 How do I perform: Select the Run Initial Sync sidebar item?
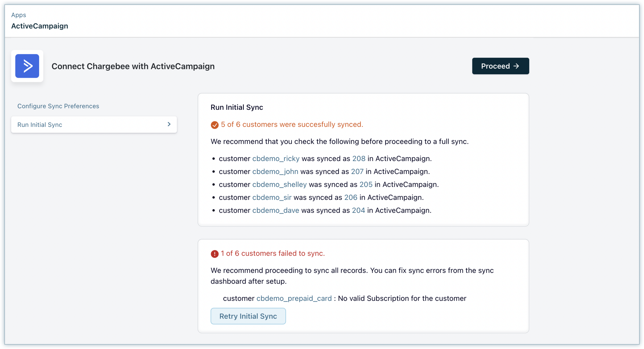pos(40,124)
